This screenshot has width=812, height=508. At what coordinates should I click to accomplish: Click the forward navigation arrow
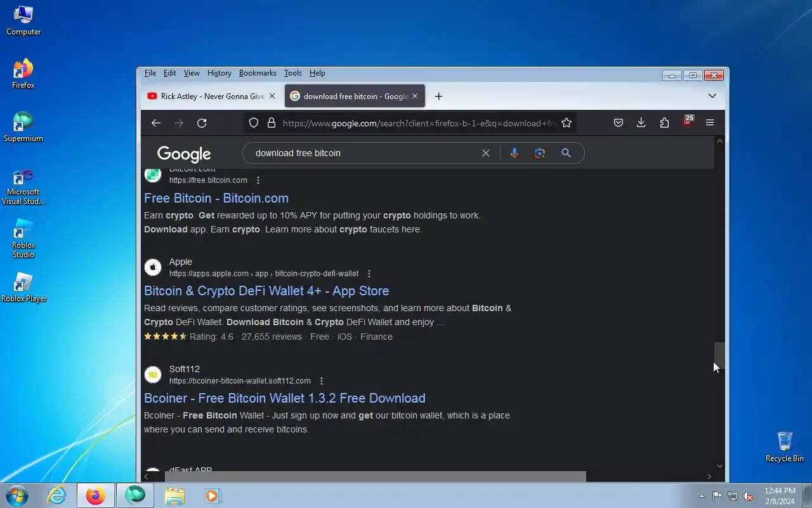pyautogui.click(x=179, y=123)
